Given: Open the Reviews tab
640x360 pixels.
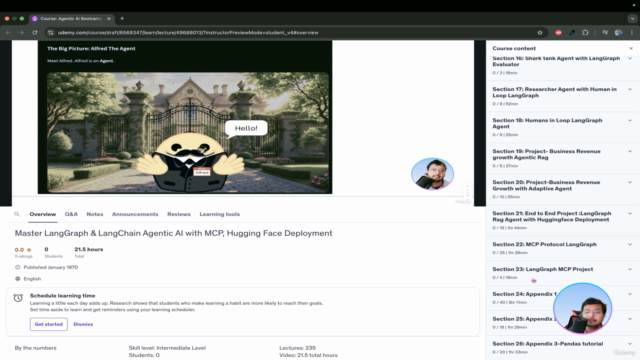Looking at the screenshot, I should (x=179, y=214).
